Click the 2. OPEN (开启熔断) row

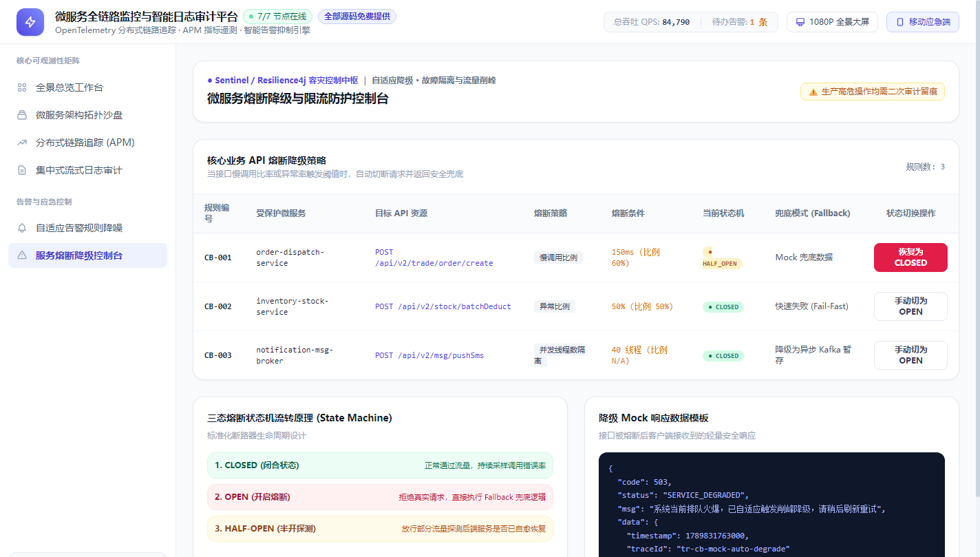pos(380,497)
